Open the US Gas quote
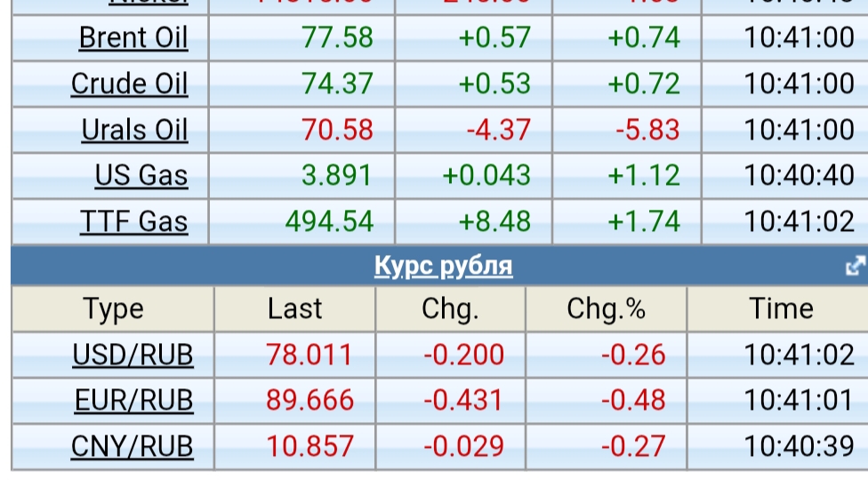Image resolution: width=868 pixels, height=480 pixels. 141,175
